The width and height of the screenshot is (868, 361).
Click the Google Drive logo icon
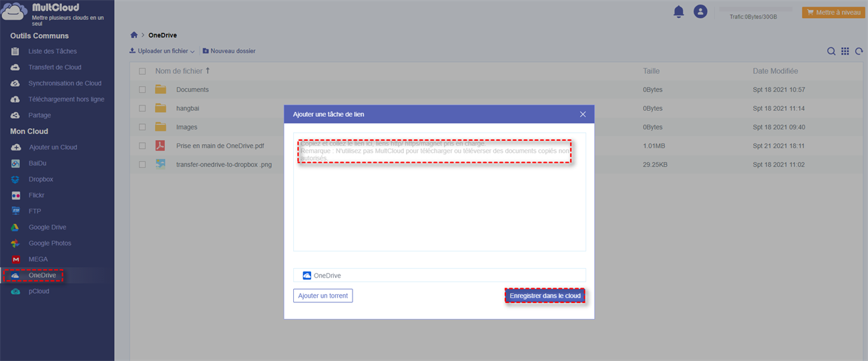tap(15, 228)
